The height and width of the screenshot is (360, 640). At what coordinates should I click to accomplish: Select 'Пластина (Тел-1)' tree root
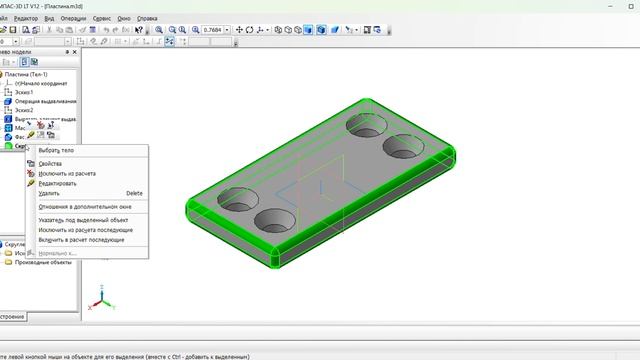click(x=26, y=74)
